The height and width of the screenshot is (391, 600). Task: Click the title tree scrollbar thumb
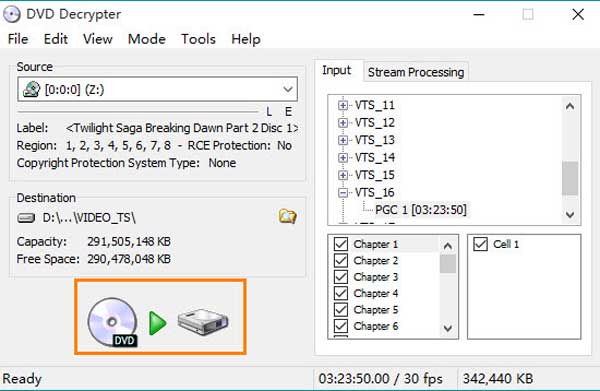[x=570, y=178]
